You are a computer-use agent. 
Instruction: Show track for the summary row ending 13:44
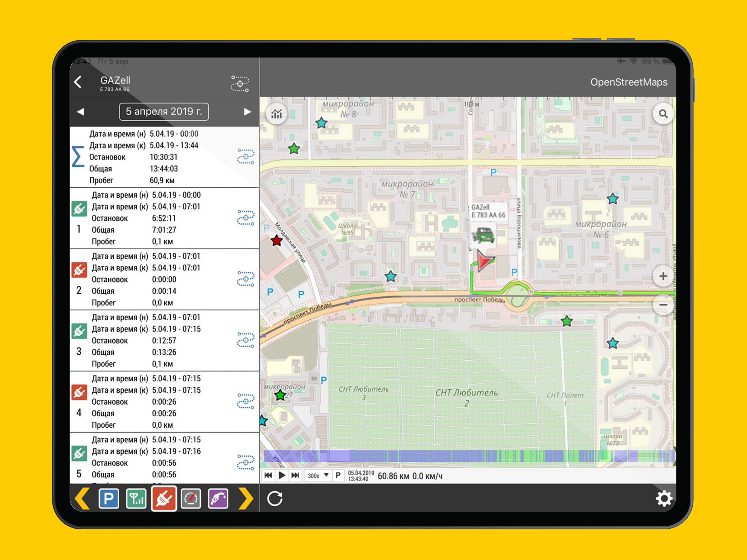click(246, 156)
